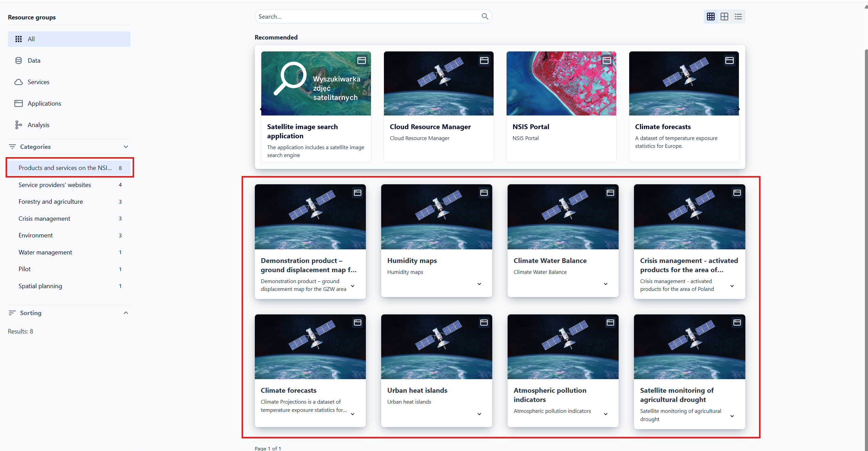The height and width of the screenshot is (451, 868).
Task: Click application icon on Cloud Resource Manager card
Action: pyautogui.click(x=484, y=61)
